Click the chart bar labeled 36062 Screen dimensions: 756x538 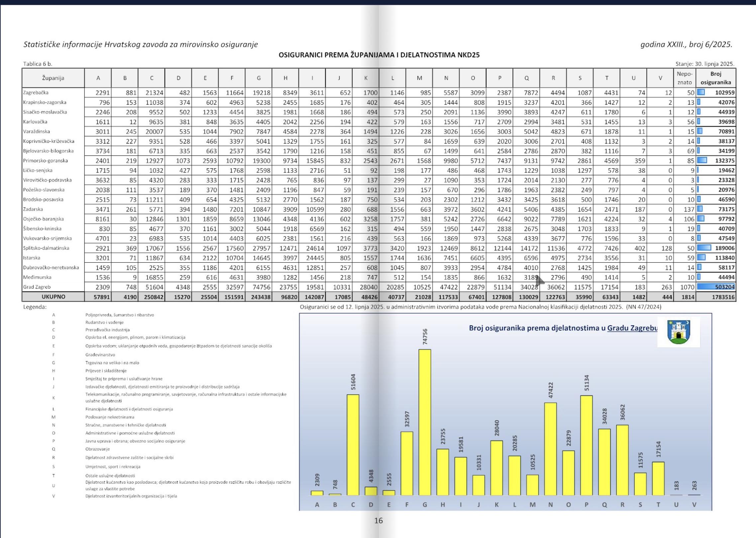[x=622, y=460]
